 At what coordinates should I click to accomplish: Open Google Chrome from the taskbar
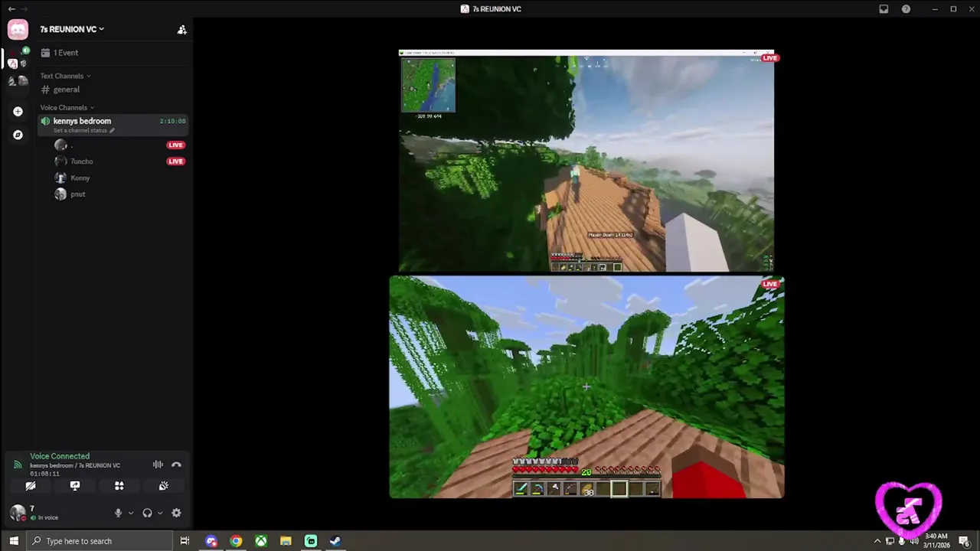coord(236,541)
